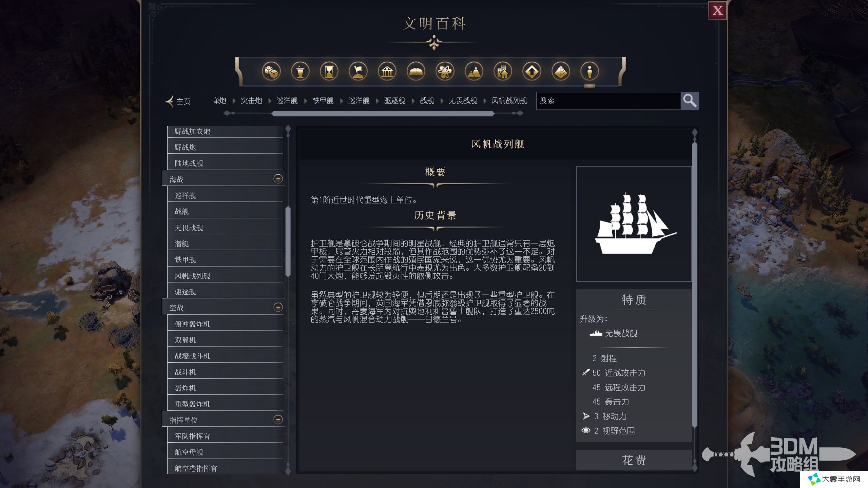Focus the 搜索 input field
Viewport: 868px width, 488px height.
tap(608, 101)
